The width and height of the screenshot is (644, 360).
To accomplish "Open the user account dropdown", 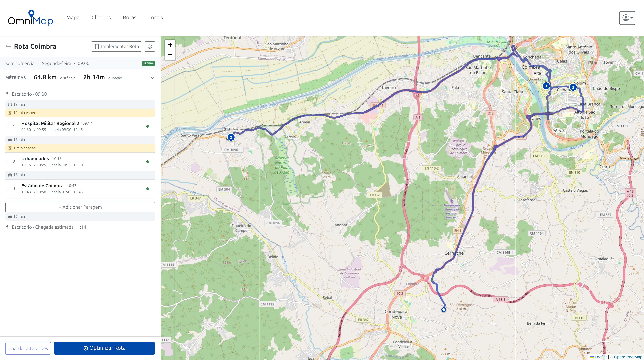I will (627, 18).
